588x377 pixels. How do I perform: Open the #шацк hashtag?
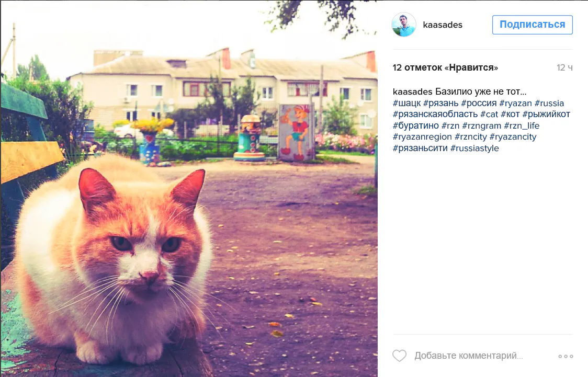click(x=407, y=103)
